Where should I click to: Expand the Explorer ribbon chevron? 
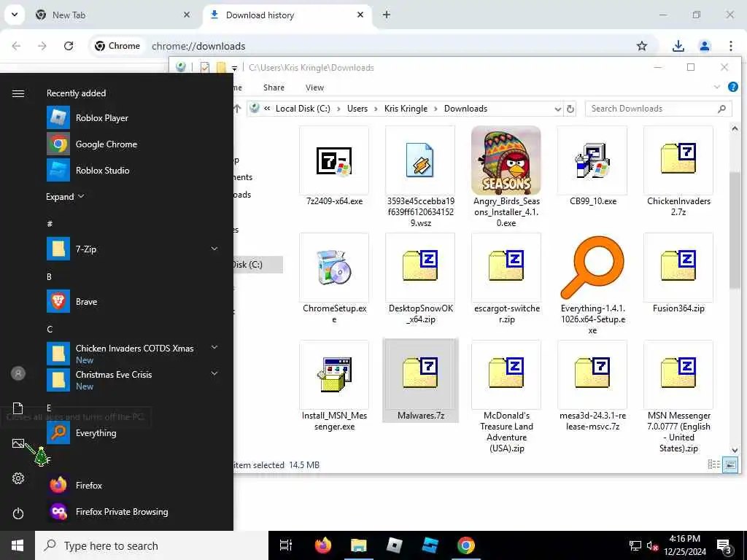pyautogui.click(x=716, y=87)
